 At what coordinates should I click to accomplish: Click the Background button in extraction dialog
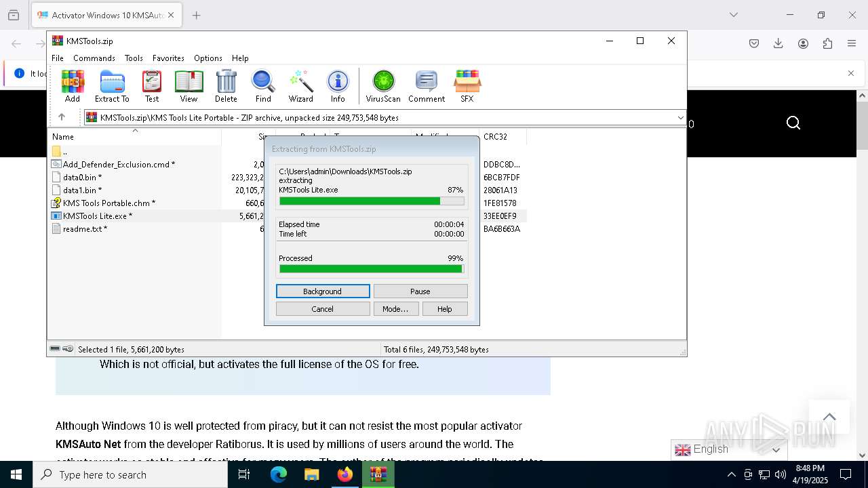[323, 291]
